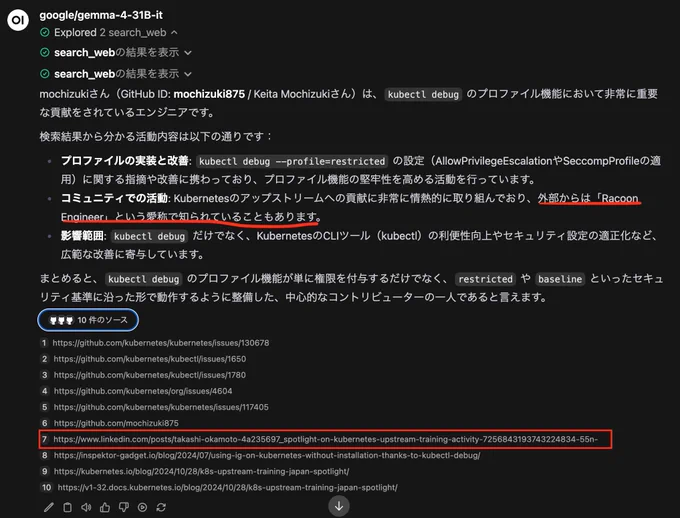Click the thumbs down icon
This screenshot has width=680, height=518.
(x=124, y=507)
